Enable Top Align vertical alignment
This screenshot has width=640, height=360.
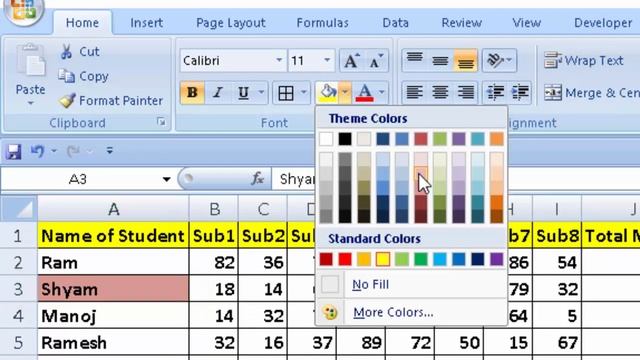(415, 60)
